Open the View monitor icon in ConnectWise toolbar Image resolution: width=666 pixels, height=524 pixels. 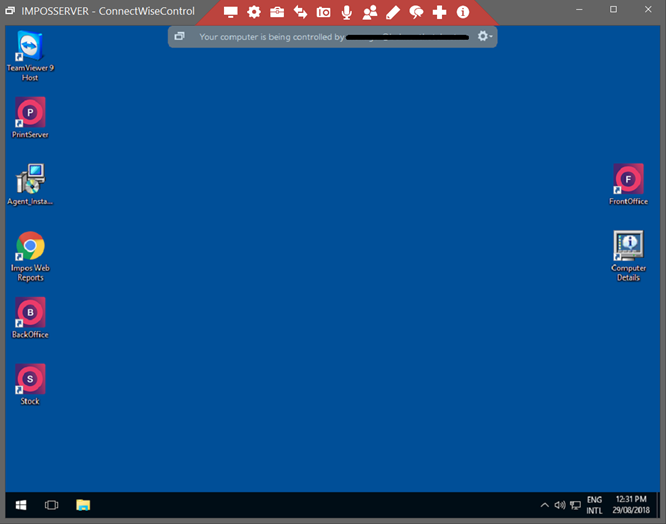pos(231,12)
